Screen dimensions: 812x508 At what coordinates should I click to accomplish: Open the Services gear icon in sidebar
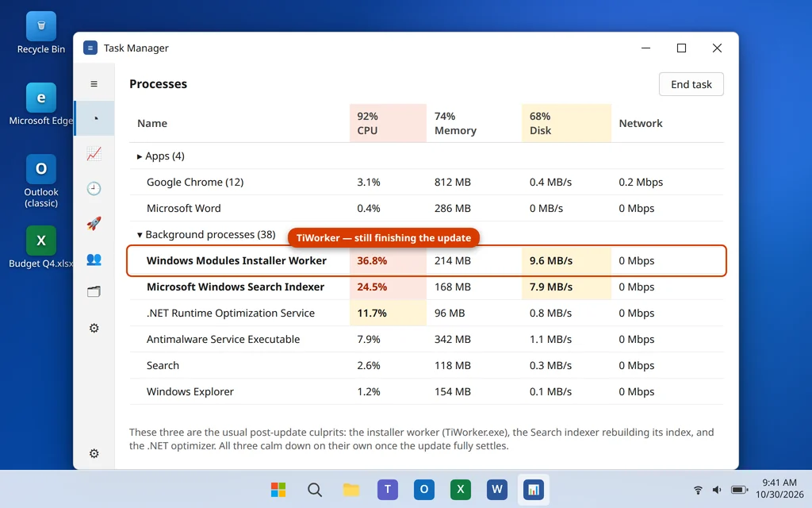click(94, 328)
